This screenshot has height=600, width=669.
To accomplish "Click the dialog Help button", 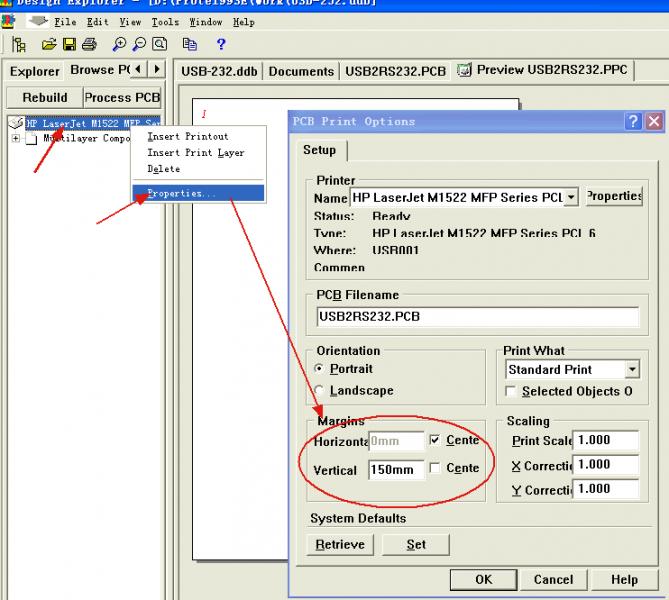I will (624, 580).
